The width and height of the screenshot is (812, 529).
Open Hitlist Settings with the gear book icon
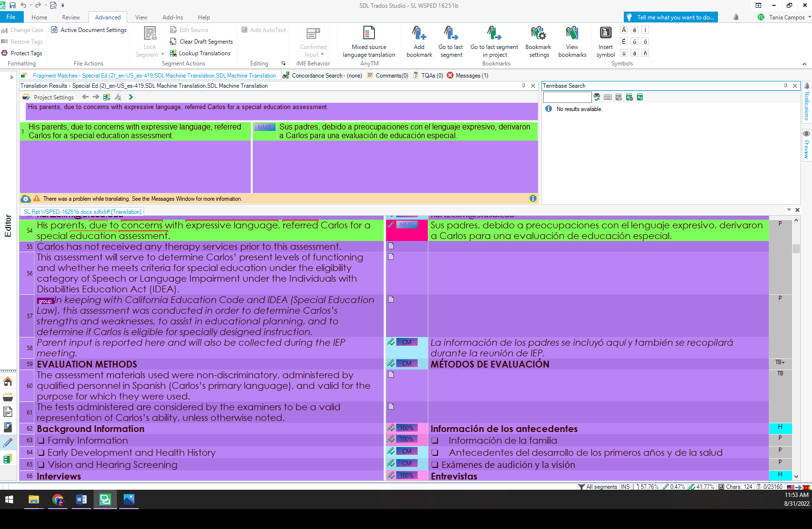coord(630,97)
